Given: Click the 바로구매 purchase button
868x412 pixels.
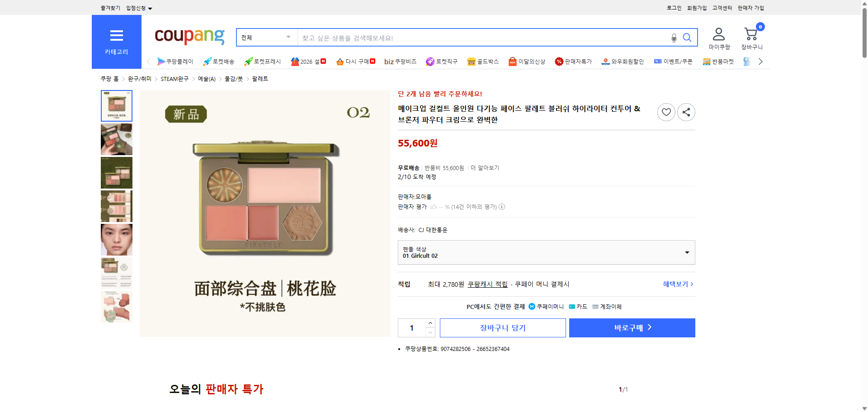Looking at the screenshot, I should 632,327.
